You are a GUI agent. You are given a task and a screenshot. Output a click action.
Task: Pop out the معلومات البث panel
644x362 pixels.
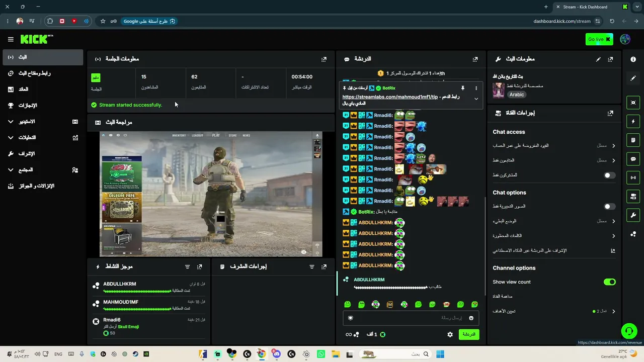(x=610, y=59)
